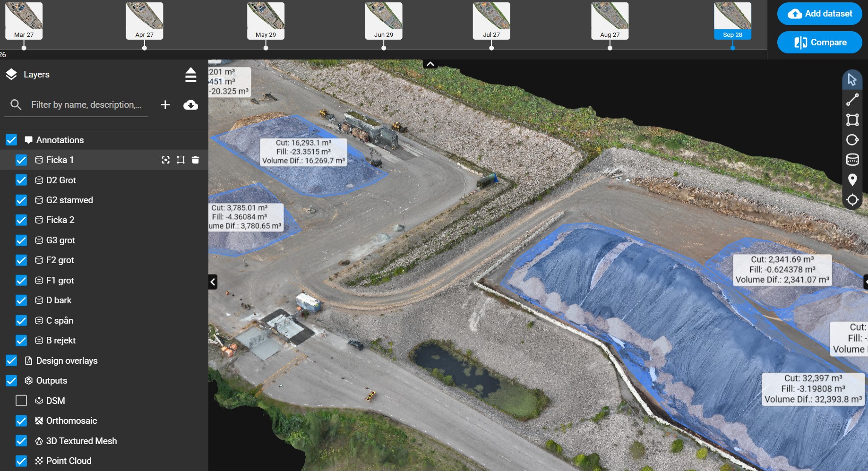Add a new layer with plus icon
868x471 pixels.
pos(165,105)
